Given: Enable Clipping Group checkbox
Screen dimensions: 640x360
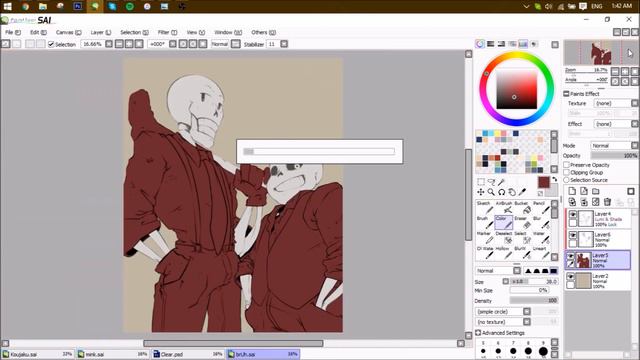Looking at the screenshot, I should [567, 172].
